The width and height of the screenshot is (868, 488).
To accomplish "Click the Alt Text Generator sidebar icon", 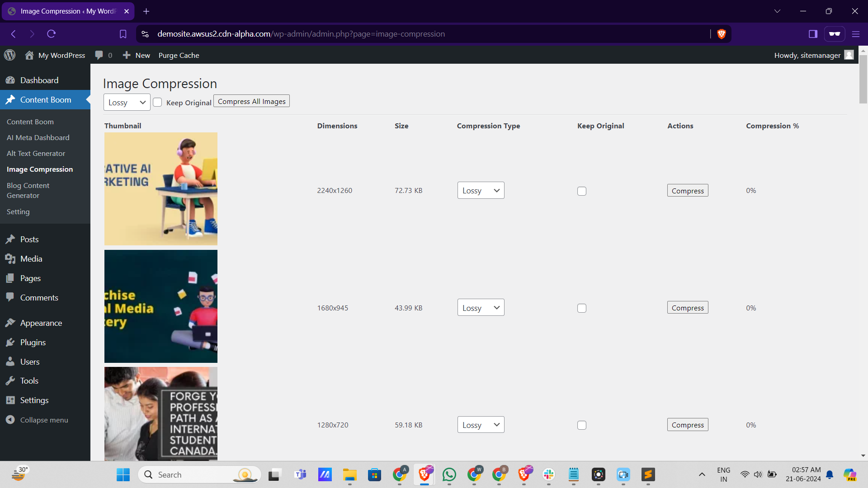I will 36,153.
